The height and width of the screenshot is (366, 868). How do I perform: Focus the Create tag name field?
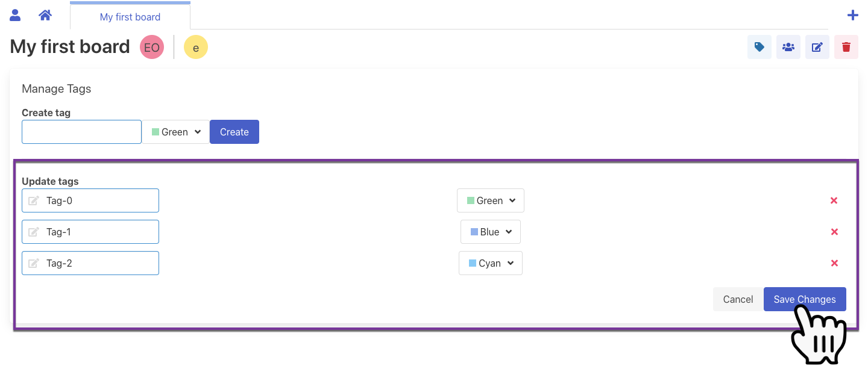coord(81,132)
